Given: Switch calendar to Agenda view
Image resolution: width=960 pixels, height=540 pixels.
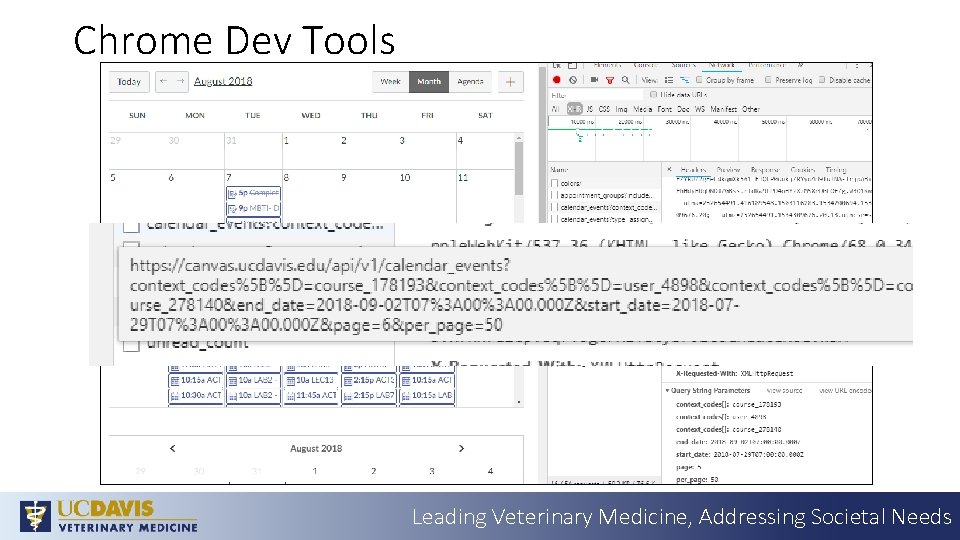Looking at the screenshot, I should (470, 81).
